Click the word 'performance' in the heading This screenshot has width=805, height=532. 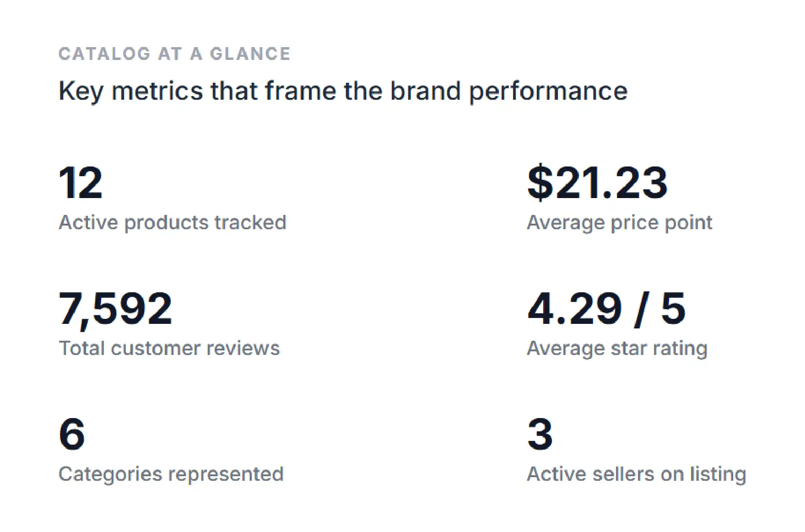click(x=548, y=92)
